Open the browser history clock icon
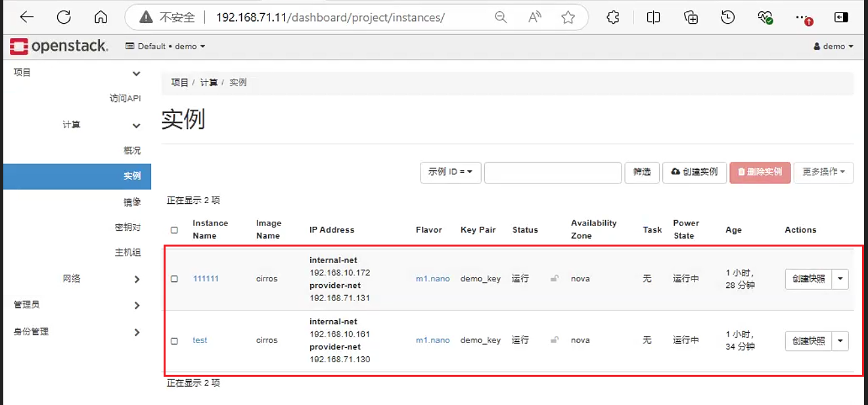This screenshot has height=405, width=868. tap(727, 18)
